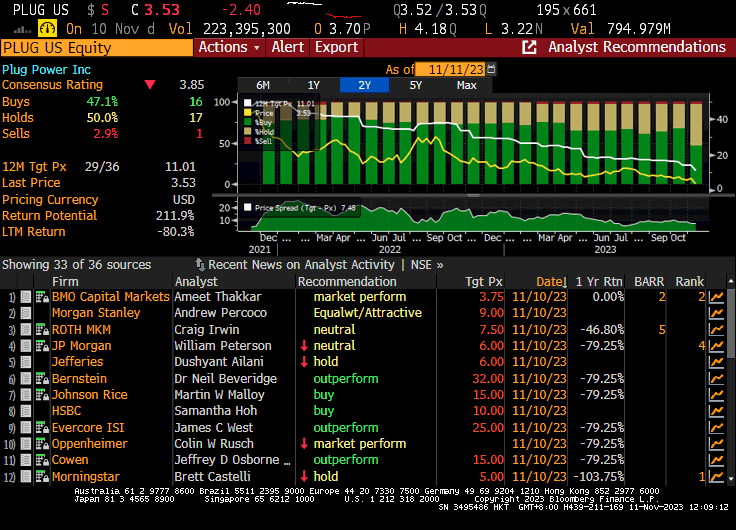This screenshot has height=530, width=736.
Task: Click the As of date field 11/11/23
Action: [x=451, y=69]
